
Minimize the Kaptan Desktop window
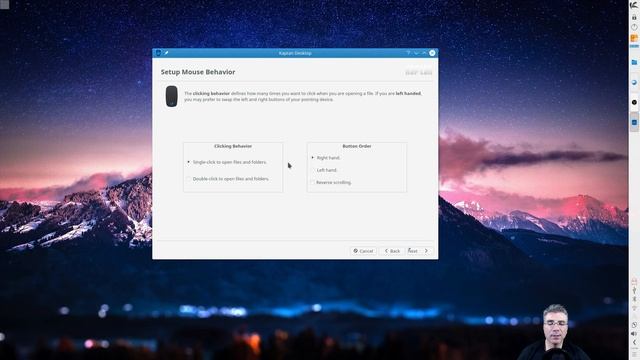coord(416,53)
